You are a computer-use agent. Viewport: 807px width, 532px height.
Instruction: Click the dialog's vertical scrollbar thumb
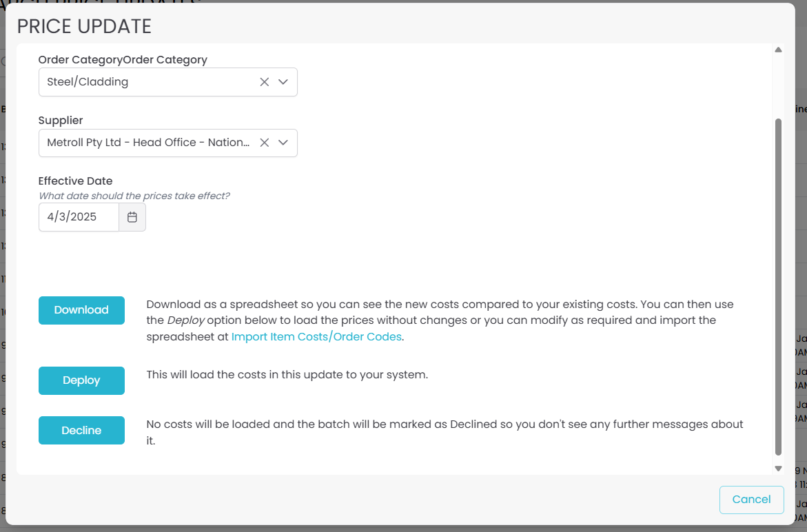pyautogui.click(x=778, y=286)
